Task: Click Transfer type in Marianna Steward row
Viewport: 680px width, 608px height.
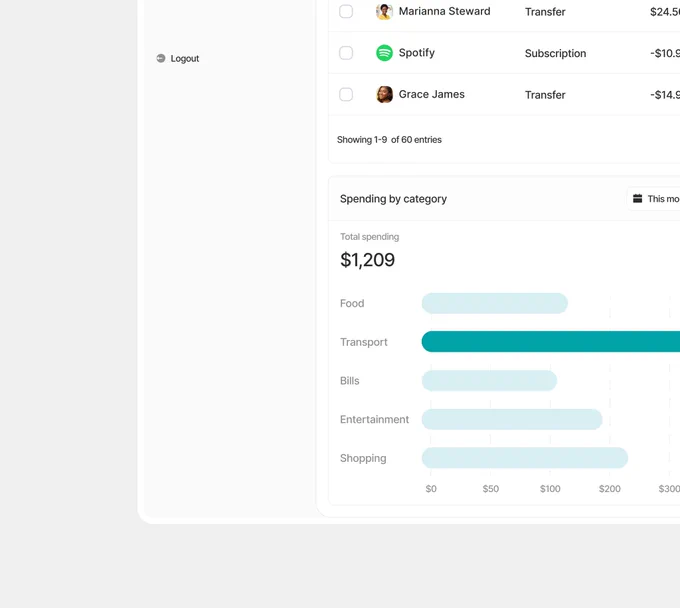Action: pos(545,12)
